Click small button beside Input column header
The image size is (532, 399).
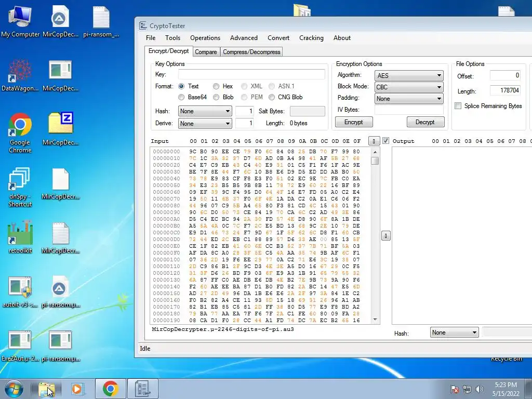[x=374, y=141]
